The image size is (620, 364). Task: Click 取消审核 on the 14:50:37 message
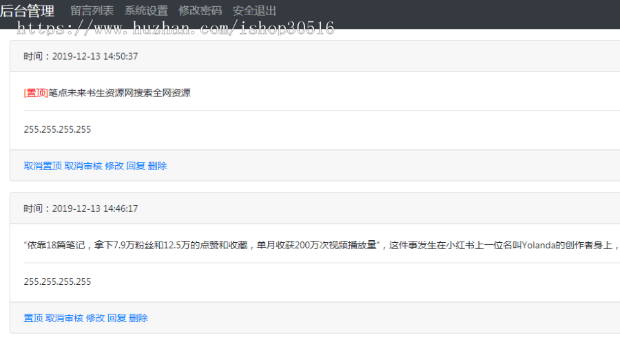coord(83,166)
